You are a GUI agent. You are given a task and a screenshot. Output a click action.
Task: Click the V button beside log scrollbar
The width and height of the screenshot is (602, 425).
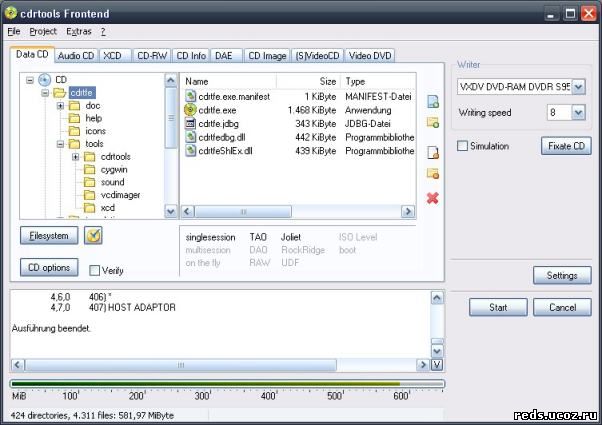[437, 364]
